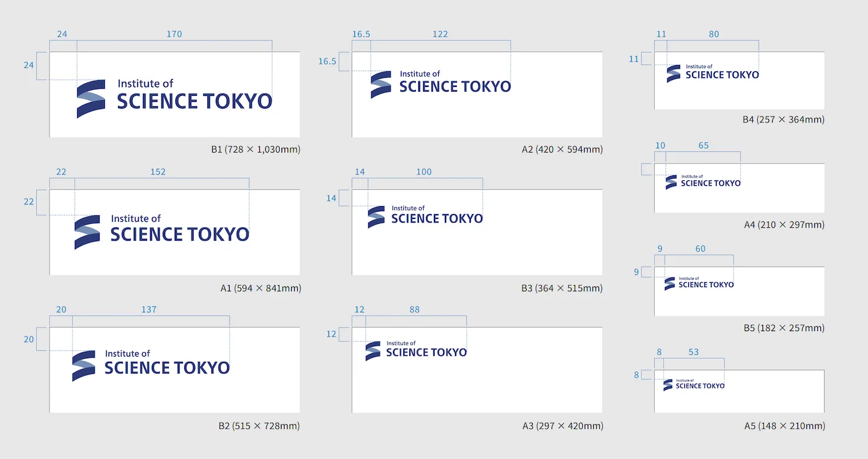Viewport: 868px width, 459px height.
Task: Click the SCIENCE TOKYO wordmark in B1 panel
Action: click(194, 101)
